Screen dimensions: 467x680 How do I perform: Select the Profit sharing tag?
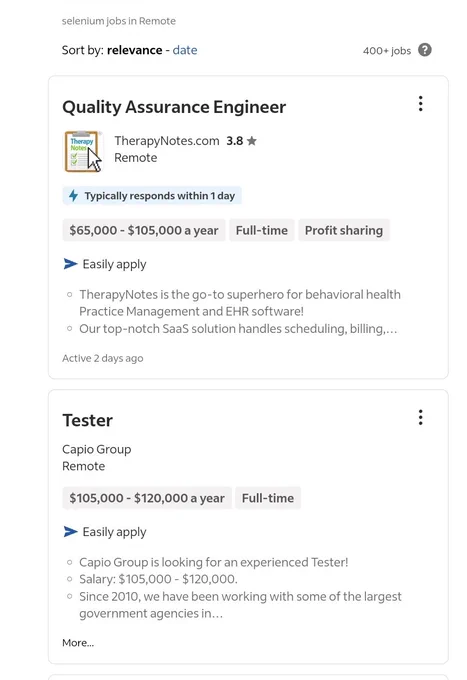click(x=344, y=230)
